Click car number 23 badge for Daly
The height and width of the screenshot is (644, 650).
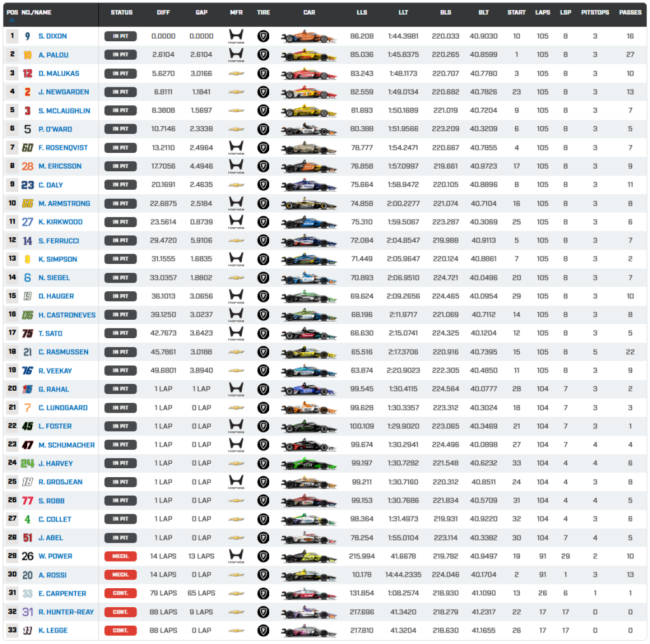(27, 185)
